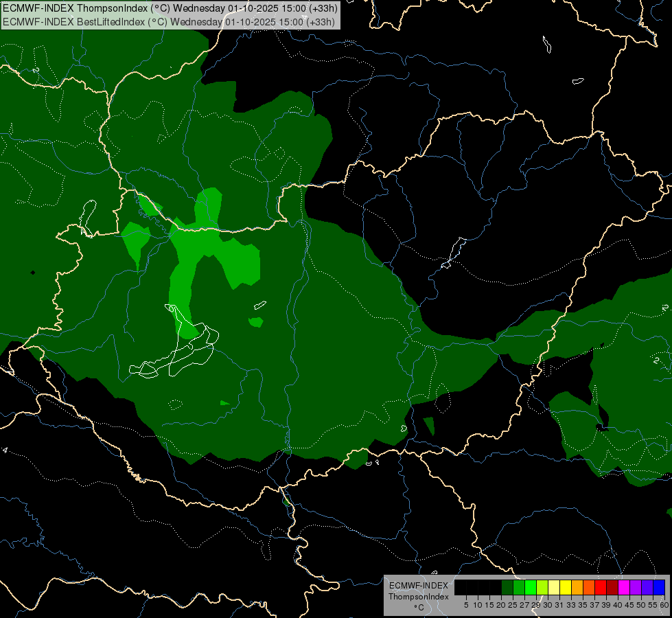The image size is (672, 618).
Task: Click the BestLiftedIndex title line at top
Action: point(169,22)
